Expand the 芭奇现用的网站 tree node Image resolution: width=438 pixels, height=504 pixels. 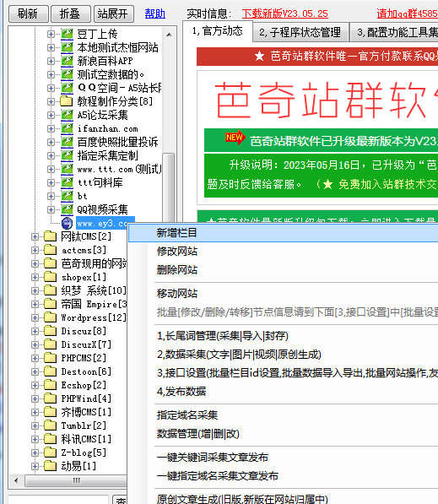pyautogui.click(x=35, y=263)
